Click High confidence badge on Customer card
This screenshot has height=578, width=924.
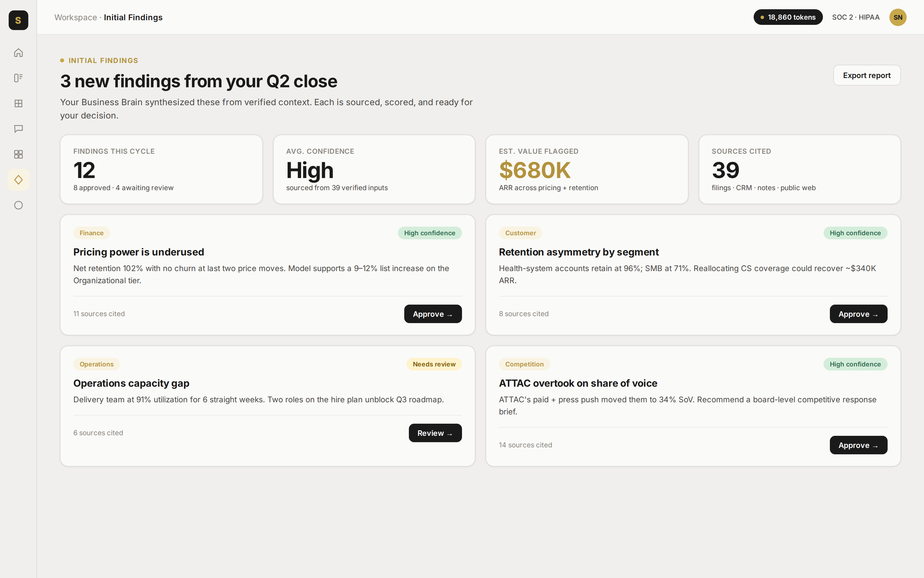pyautogui.click(x=855, y=233)
